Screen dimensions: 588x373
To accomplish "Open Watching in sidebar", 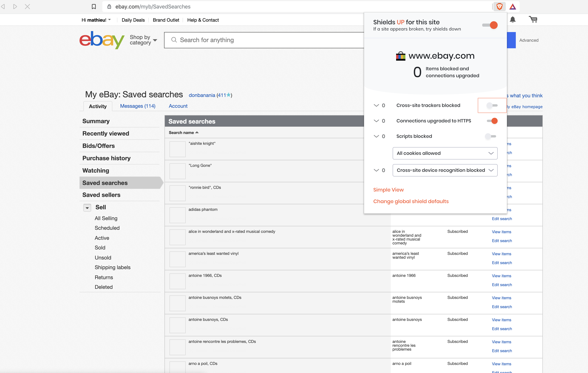I will 96,170.
